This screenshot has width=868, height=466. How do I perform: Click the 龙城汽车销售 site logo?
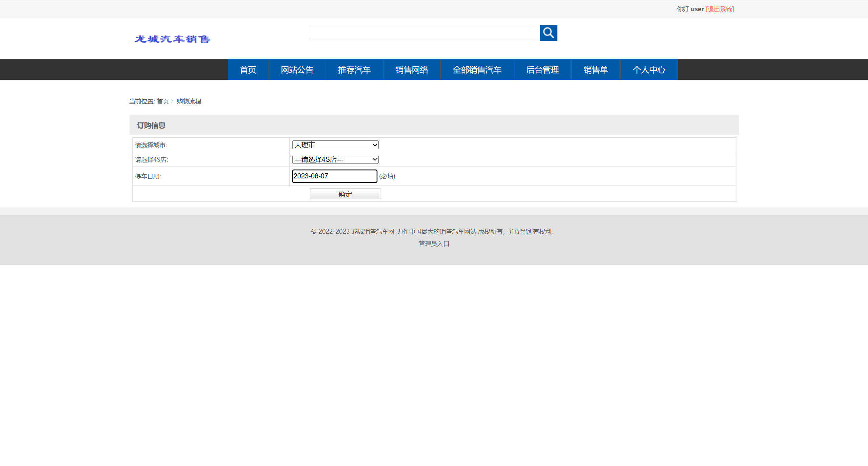[x=172, y=39]
